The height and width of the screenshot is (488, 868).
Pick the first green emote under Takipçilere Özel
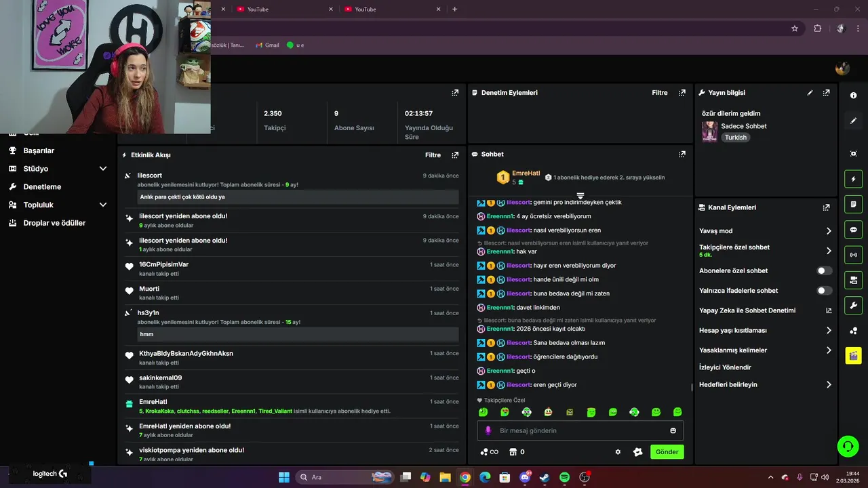(483, 412)
